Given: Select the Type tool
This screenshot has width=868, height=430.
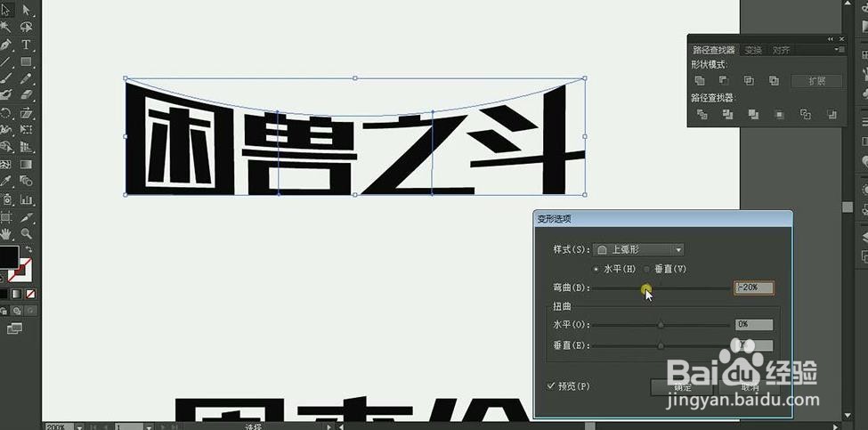Looking at the screenshot, I should click(x=26, y=45).
